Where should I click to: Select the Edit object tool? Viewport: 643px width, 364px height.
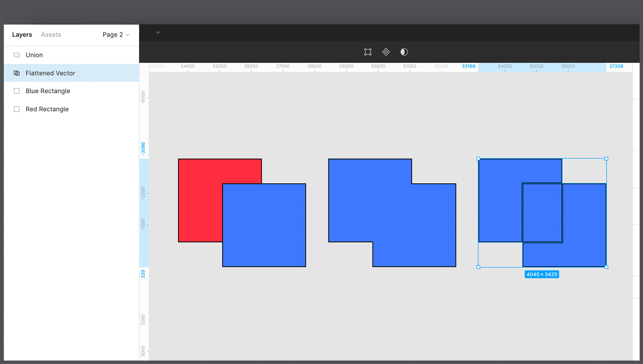coord(367,51)
